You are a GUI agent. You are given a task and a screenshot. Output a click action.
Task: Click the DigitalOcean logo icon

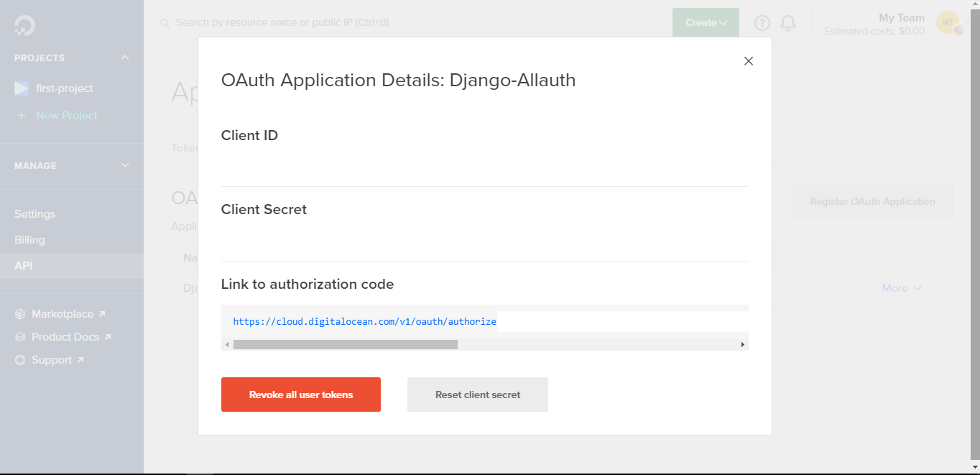24,25
